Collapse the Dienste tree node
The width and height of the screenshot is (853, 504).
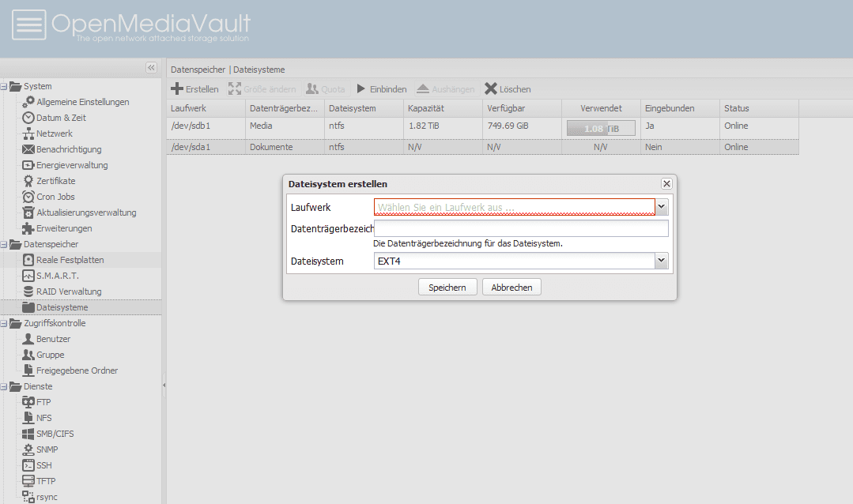click(x=4, y=386)
